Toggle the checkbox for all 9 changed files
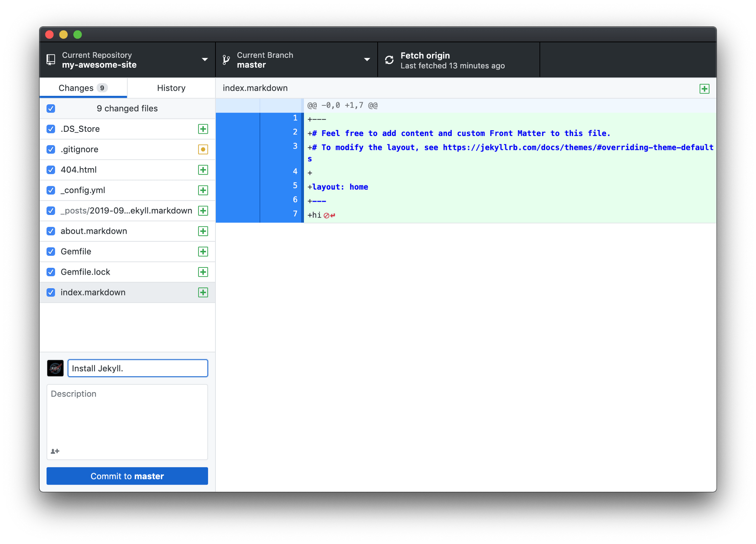Viewport: 756px width, 544px height. tap(51, 108)
